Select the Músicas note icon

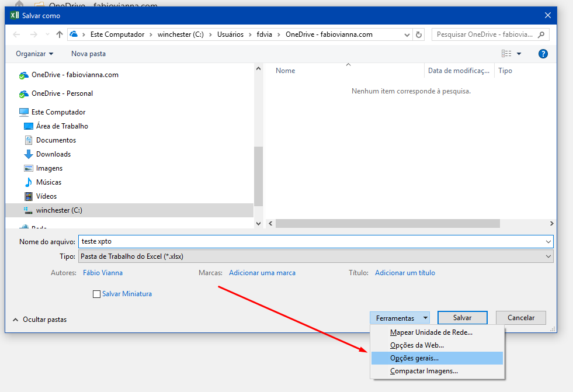click(28, 182)
